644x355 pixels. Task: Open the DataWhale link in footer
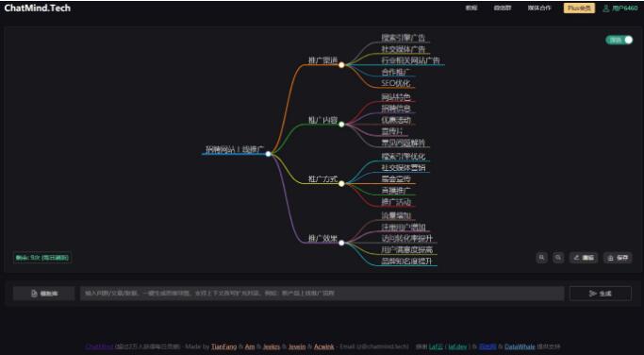520,347
